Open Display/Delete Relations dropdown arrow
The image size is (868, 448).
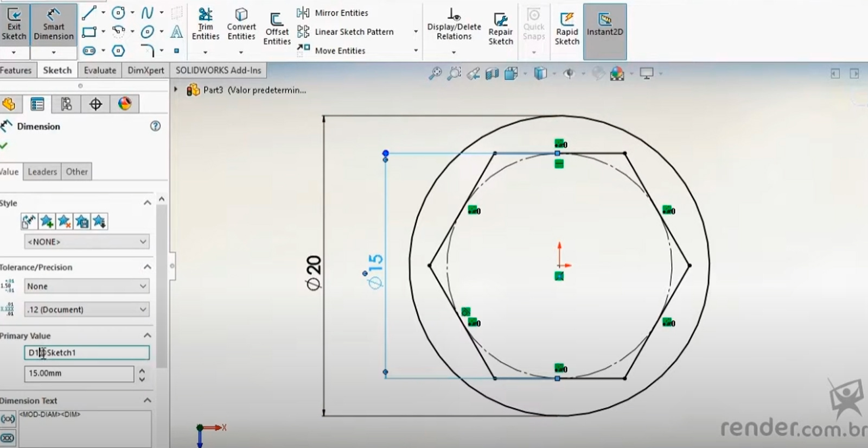(454, 53)
